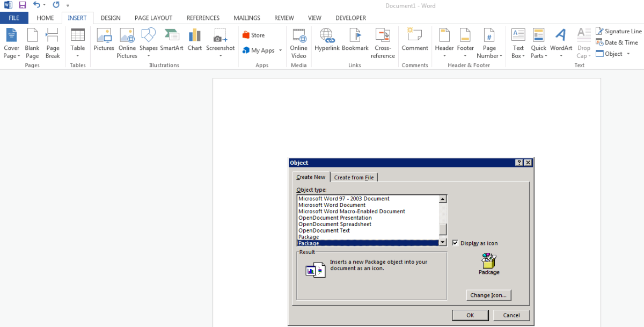This screenshot has width=644, height=327.
Task: Expand the Object dropdown in Text group
Action: (628, 54)
